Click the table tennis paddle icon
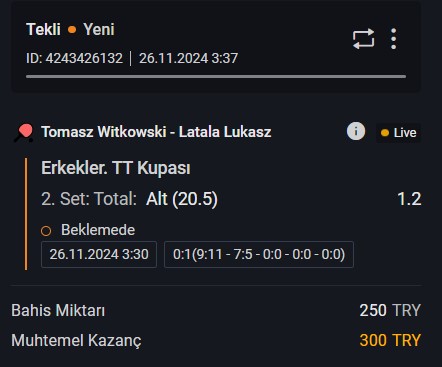Screen dimensions: 442x367 click(x=23, y=133)
